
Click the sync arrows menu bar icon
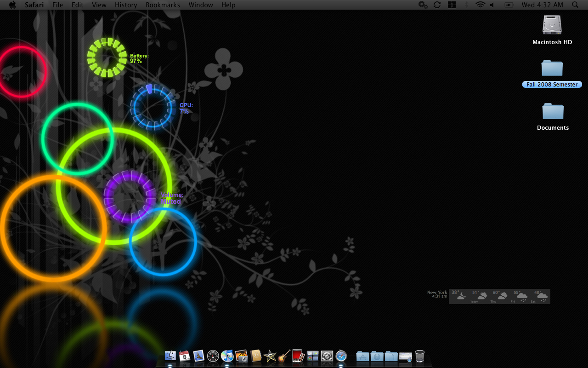point(437,5)
